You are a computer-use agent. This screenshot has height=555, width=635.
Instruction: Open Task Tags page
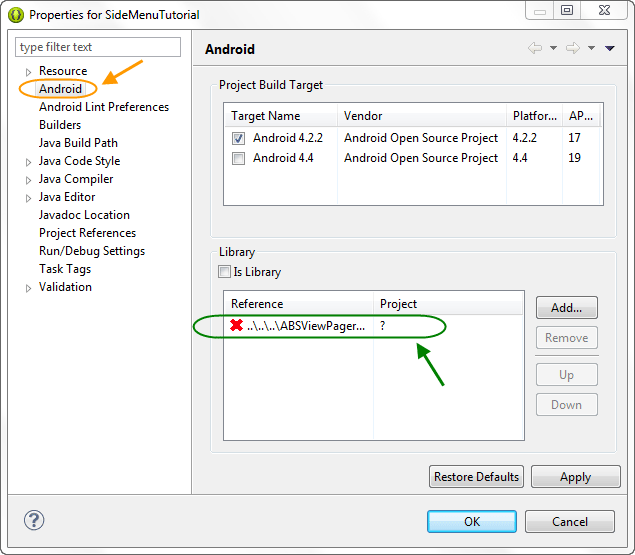coord(65,269)
